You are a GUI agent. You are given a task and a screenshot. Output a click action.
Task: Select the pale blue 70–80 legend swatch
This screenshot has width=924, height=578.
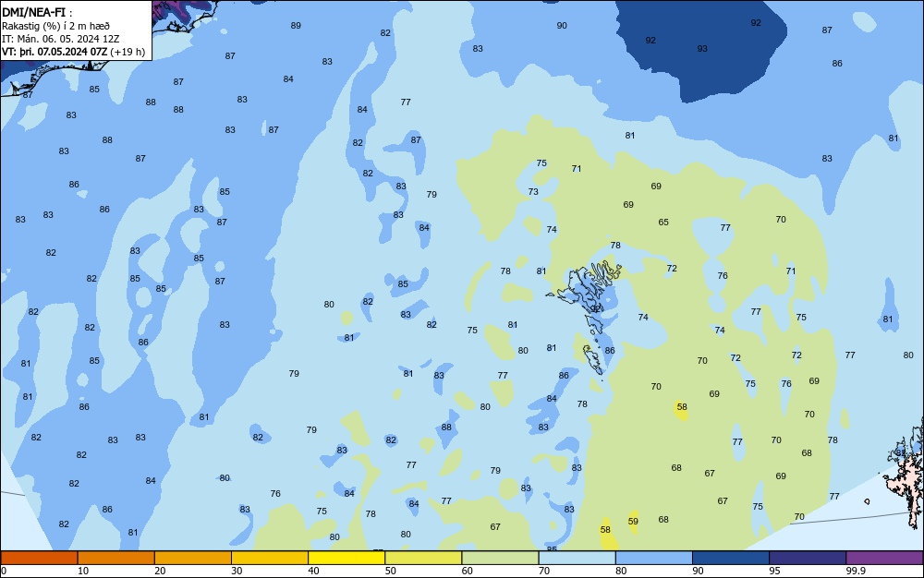tap(577, 558)
